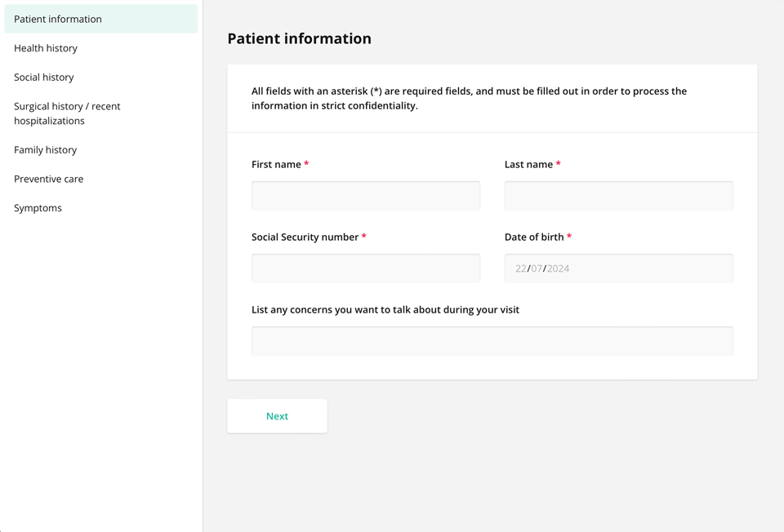This screenshot has width=784, height=532.
Task: Open Surgical history / recent hospitalizations
Action: click(x=67, y=113)
